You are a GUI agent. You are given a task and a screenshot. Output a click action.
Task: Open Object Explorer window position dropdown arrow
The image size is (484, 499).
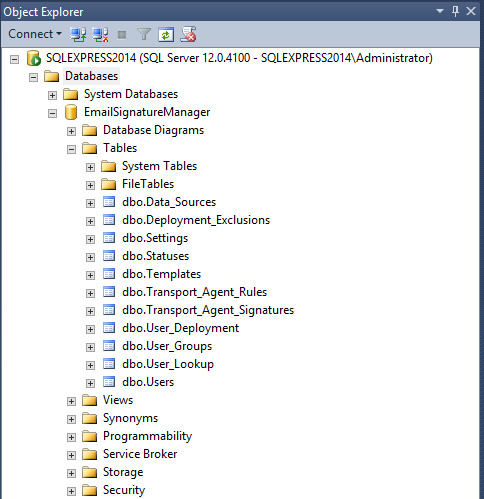tap(440, 11)
